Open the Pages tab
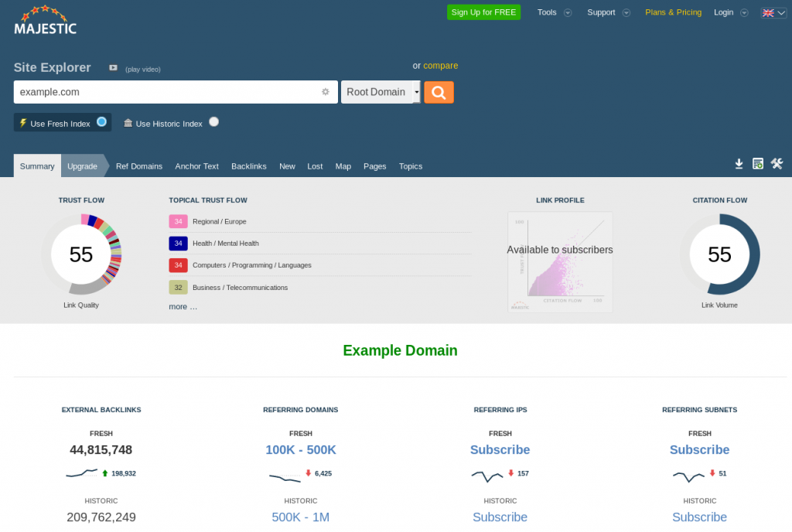 [x=375, y=166]
